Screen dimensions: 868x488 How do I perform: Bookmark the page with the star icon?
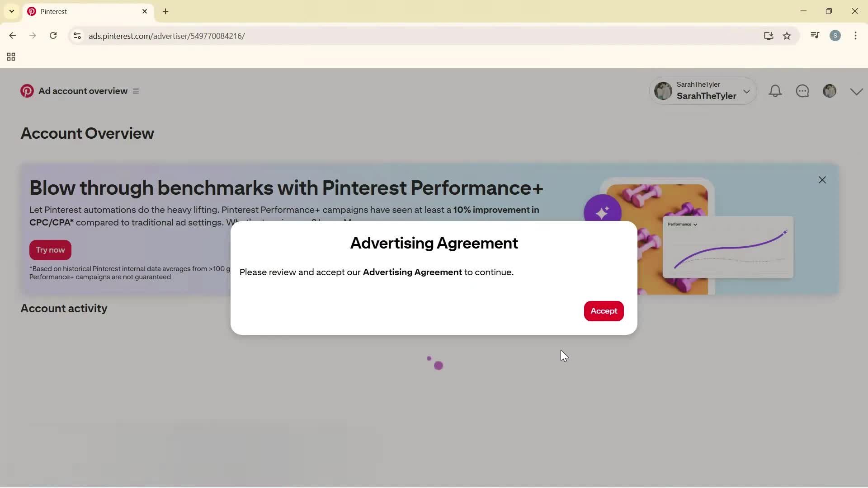[x=788, y=36]
